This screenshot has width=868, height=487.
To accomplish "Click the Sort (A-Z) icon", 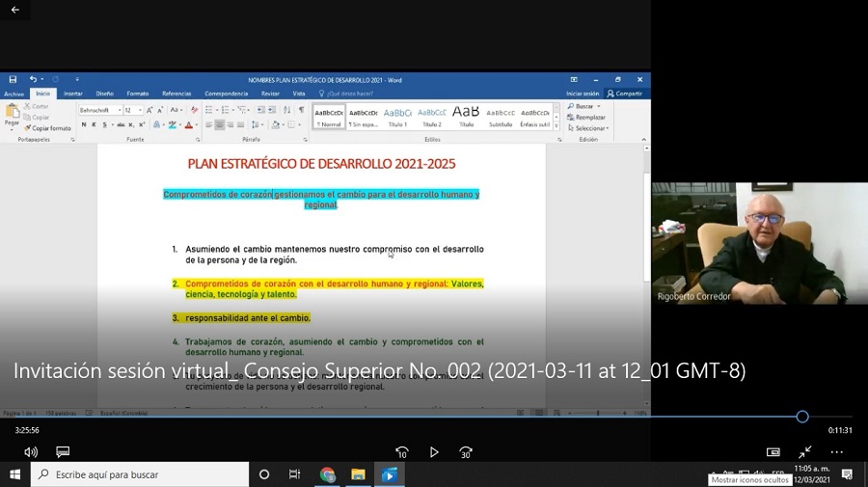I will 286,110.
